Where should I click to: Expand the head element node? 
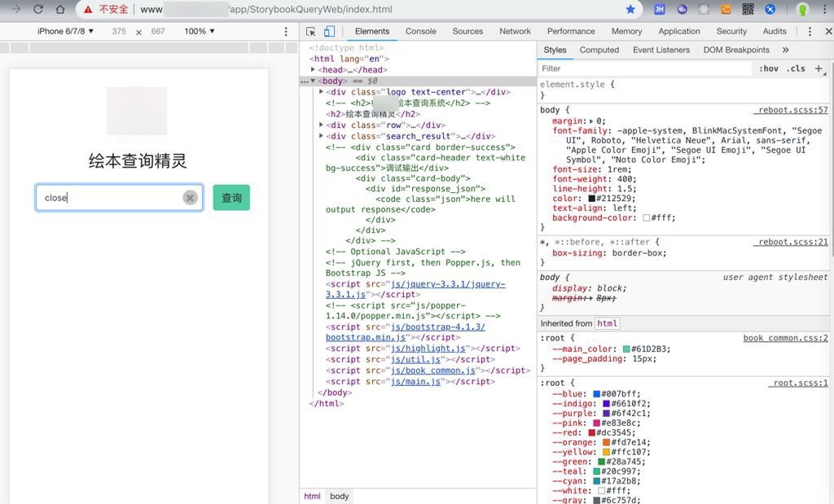(314, 70)
